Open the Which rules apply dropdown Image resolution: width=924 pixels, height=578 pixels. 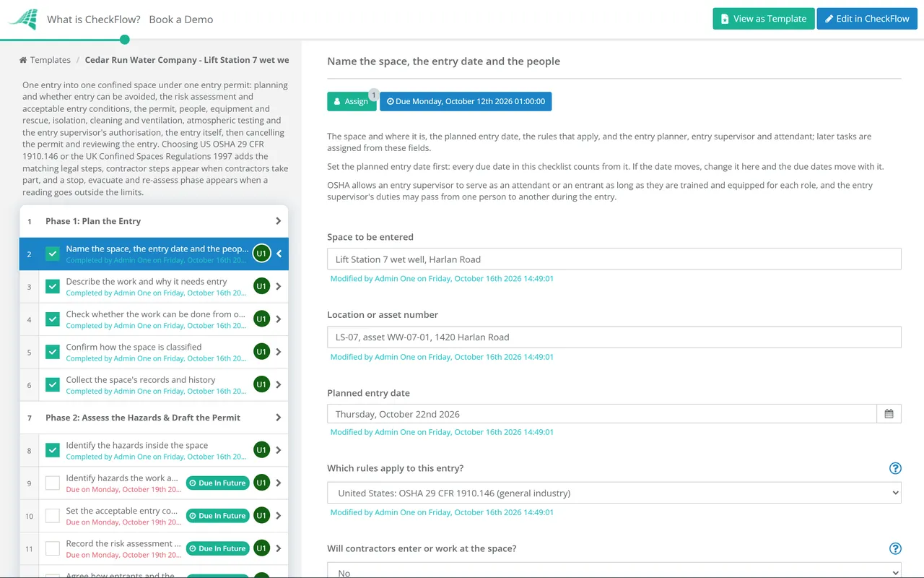[x=614, y=493]
